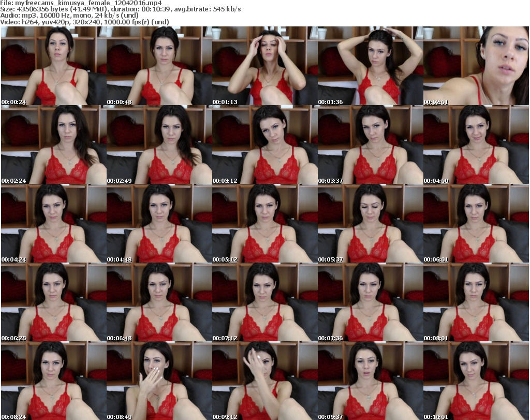Click the frame marked 00:06:01

(476, 224)
